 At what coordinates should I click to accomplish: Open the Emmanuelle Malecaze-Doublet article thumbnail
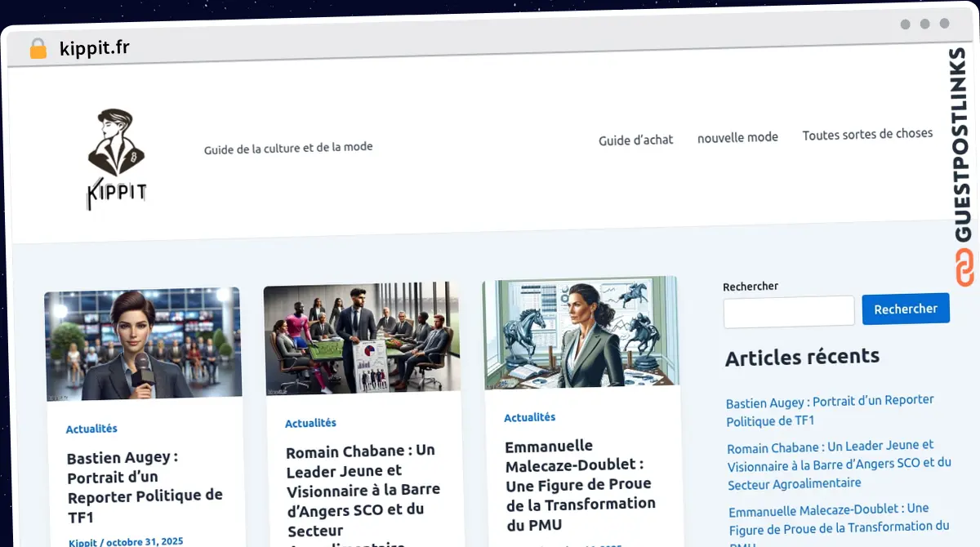click(581, 332)
